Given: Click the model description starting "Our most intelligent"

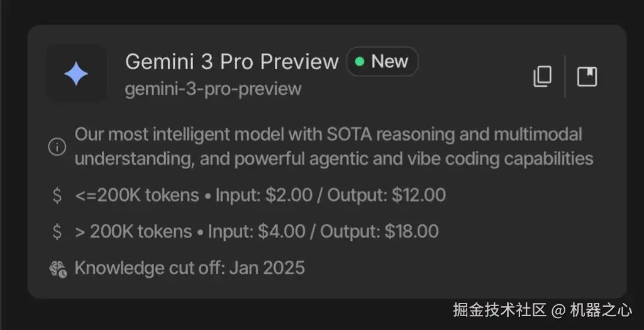Looking at the screenshot, I should [333, 146].
